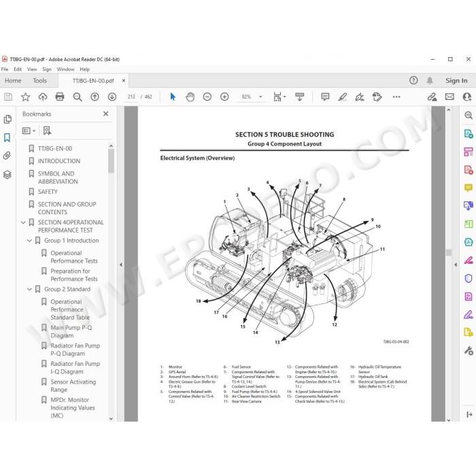Click the Help question mark icon
Screen dimensions: 476x476
click(x=413, y=80)
